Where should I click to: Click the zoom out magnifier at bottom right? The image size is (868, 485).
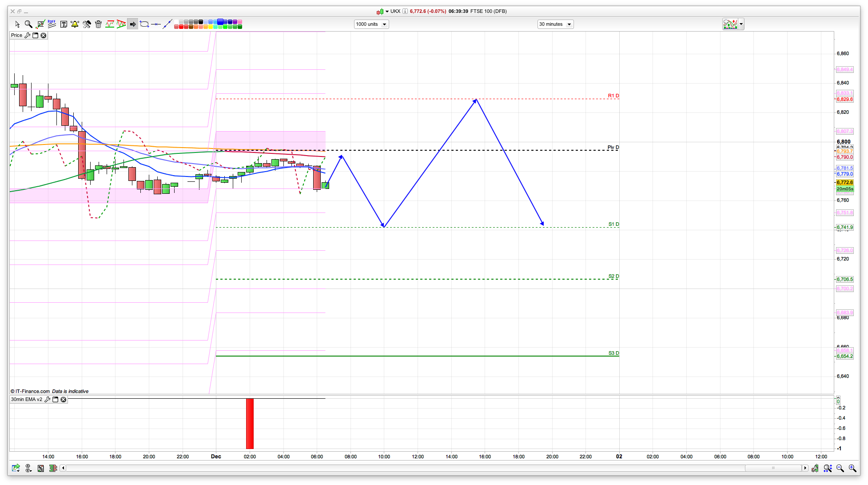click(x=840, y=468)
